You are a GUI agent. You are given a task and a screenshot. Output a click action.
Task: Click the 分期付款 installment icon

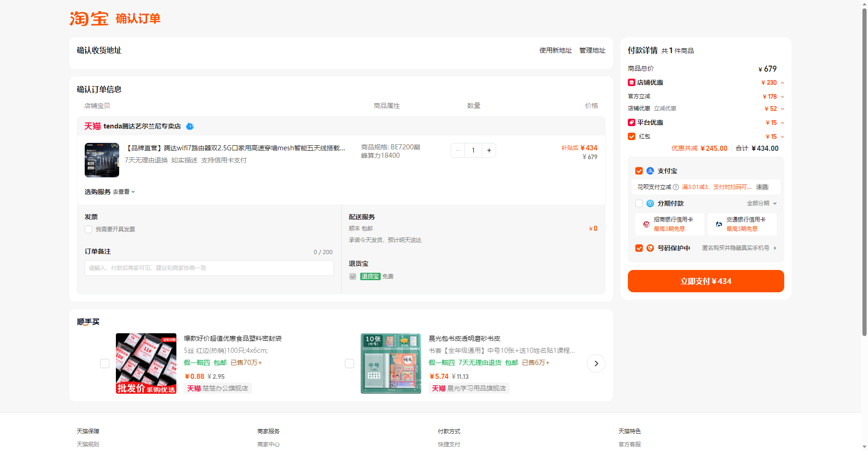coord(650,203)
